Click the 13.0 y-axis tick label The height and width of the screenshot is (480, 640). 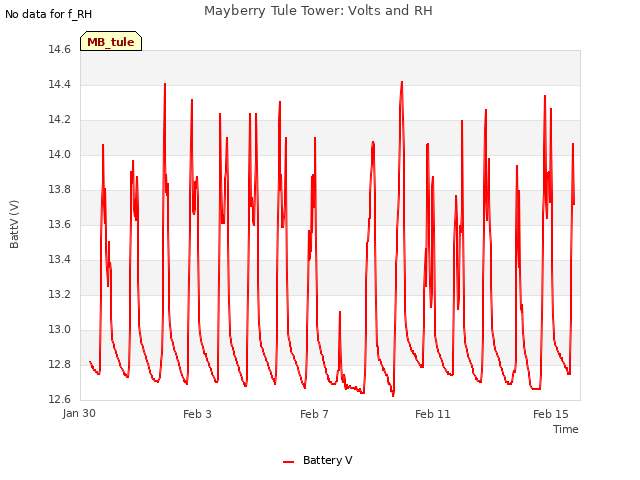[x=59, y=329]
